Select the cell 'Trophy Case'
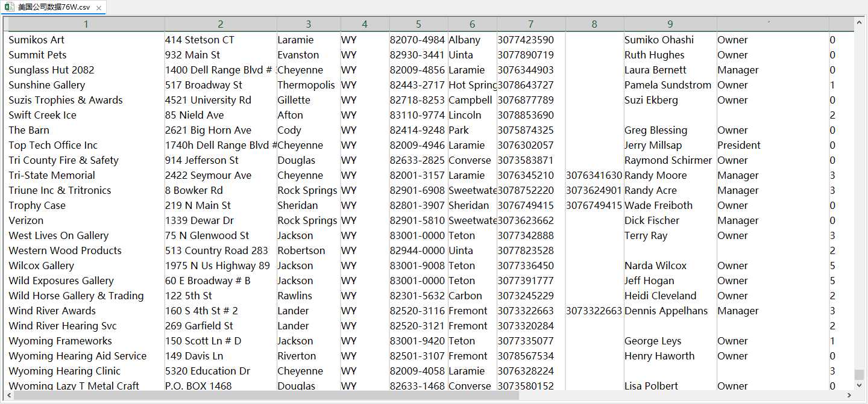The width and height of the screenshot is (868, 404). click(x=86, y=205)
